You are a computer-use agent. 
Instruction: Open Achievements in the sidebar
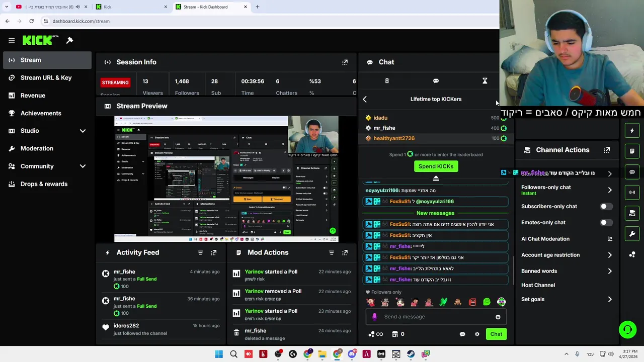tap(47, 113)
